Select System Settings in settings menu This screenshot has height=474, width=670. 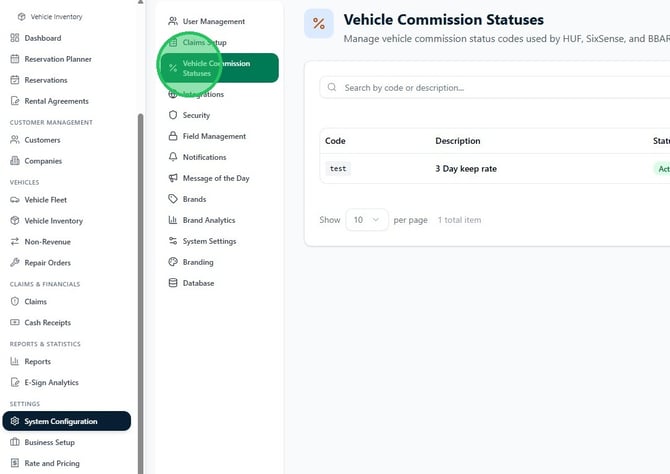click(209, 241)
